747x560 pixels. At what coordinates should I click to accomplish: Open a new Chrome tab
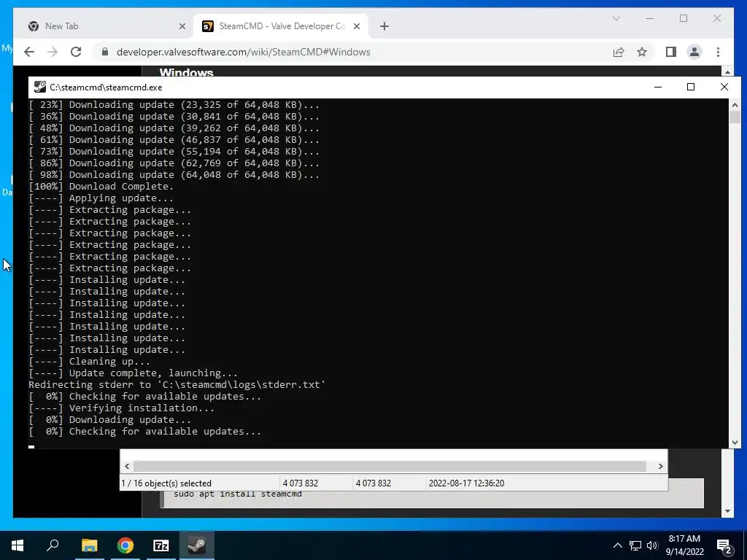(x=384, y=26)
